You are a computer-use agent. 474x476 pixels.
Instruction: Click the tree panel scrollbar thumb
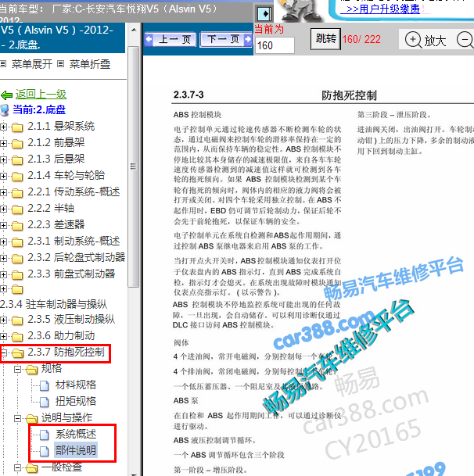[x=134, y=166]
